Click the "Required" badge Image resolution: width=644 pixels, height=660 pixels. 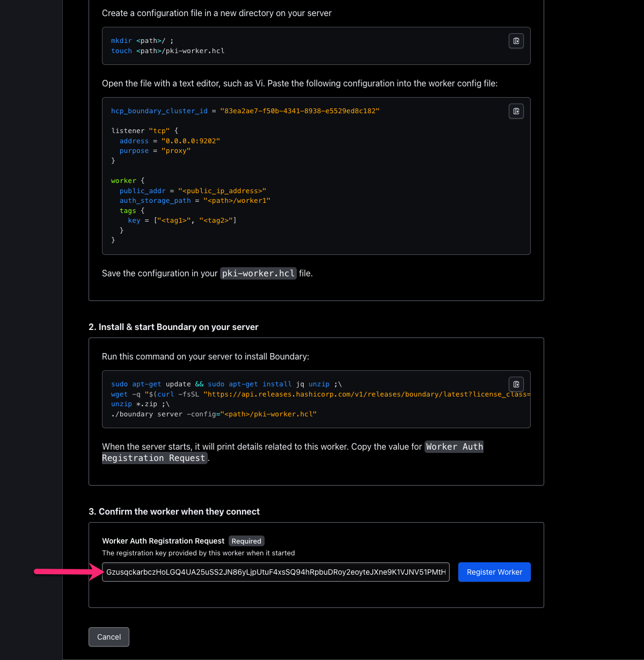(246, 541)
